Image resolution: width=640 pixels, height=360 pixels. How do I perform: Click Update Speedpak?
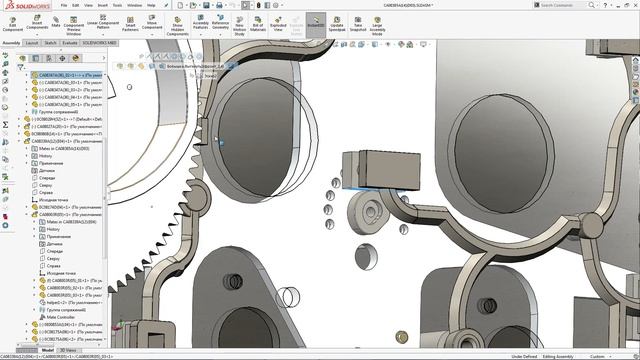point(337,24)
